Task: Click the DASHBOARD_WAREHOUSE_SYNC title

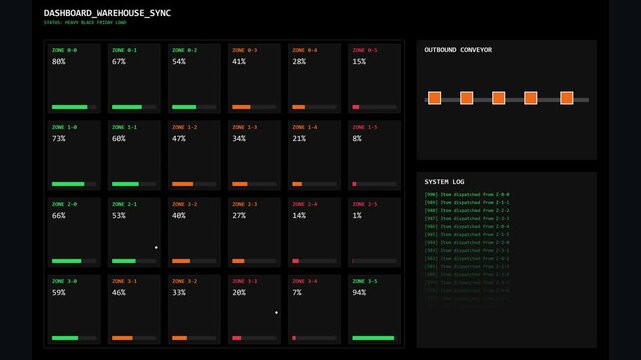Action: (x=107, y=13)
